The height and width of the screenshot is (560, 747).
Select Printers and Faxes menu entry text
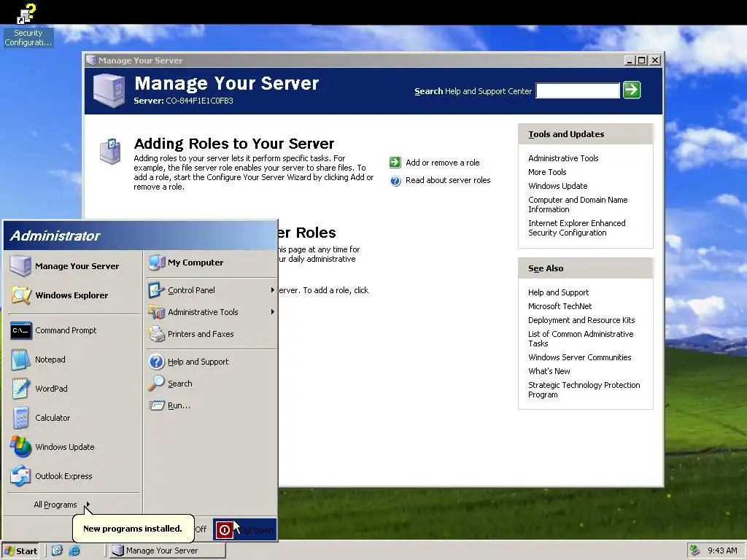201,334
